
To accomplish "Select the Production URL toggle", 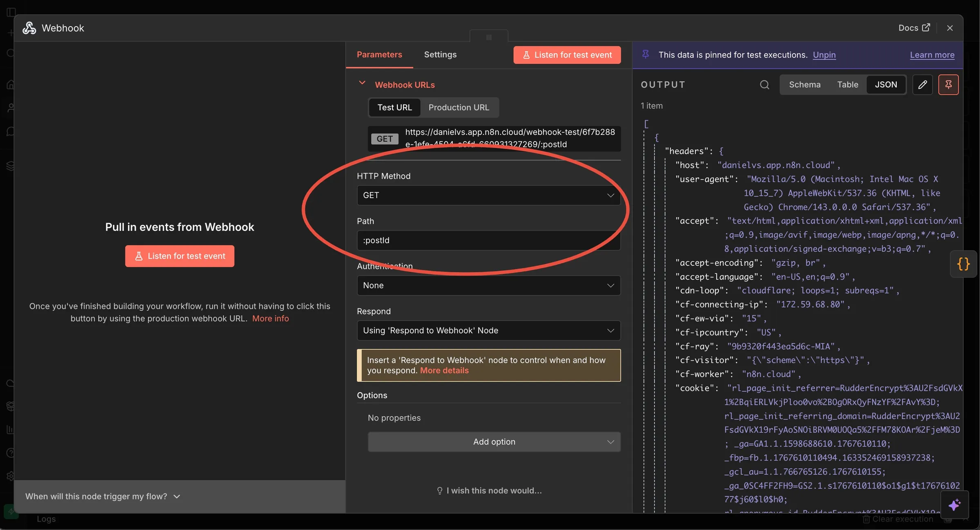I will 459,107.
